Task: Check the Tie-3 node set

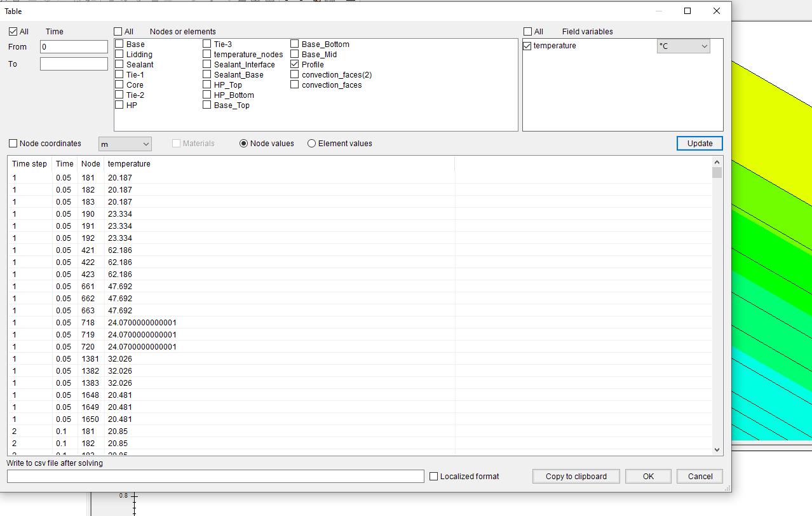Action: [207, 44]
